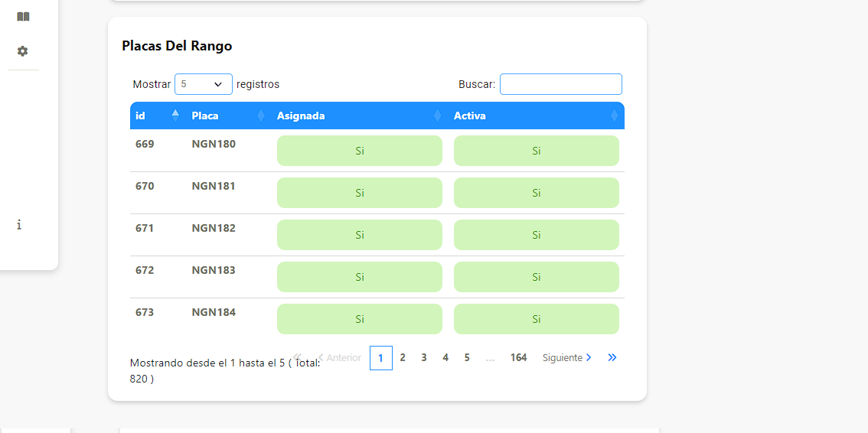Click Asignada Si badge for NGN181
Screen dimensions: 868x433
point(359,193)
